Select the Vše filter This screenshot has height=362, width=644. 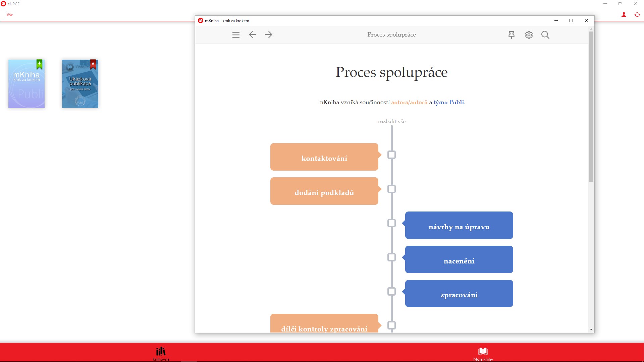(10, 15)
